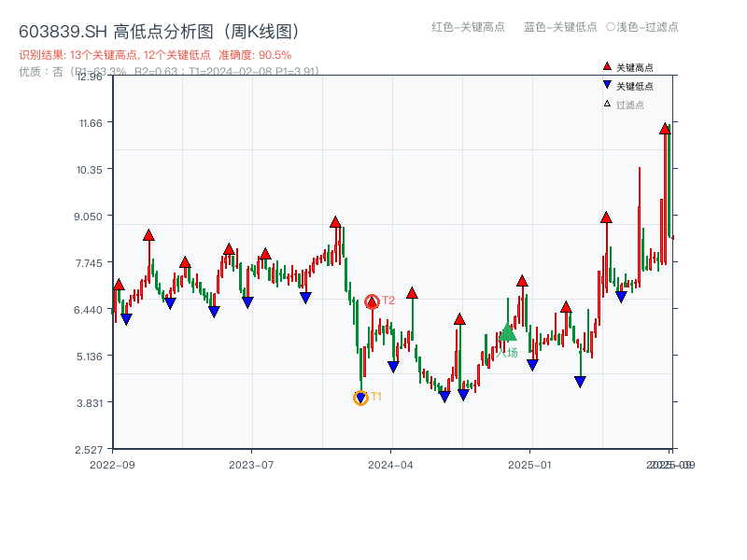Click the 蓝色-关键低点 header legend text
Screen dimensions: 747x560
click(x=560, y=27)
